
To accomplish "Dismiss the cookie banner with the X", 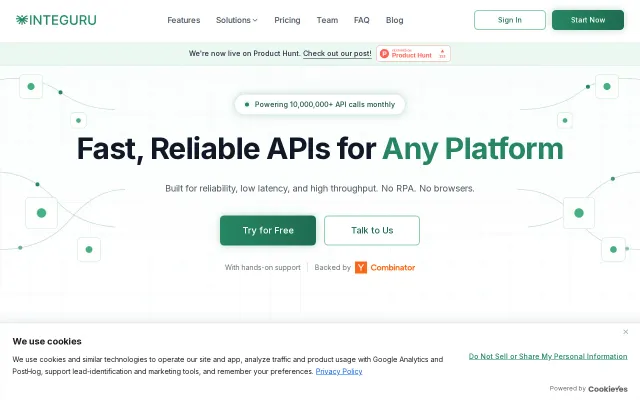I will [x=626, y=332].
